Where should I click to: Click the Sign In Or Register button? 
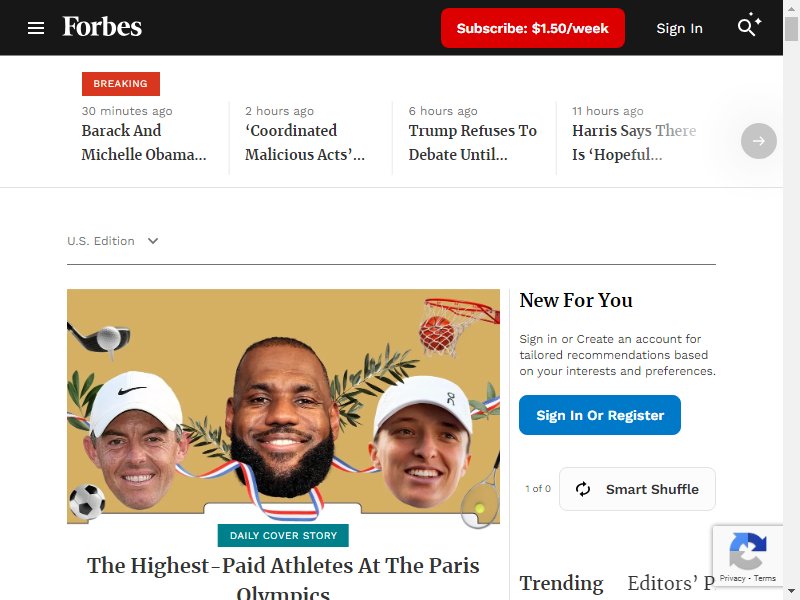click(x=600, y=415)
